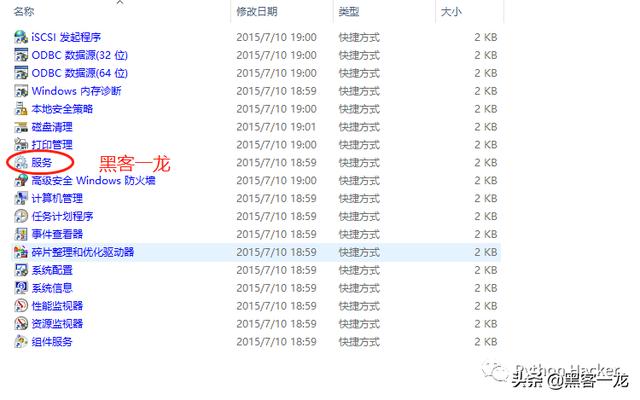Image resolution: width=640 pixels, height=400 pixels.
Task: Sort by the 类型 column header
Action: [349, 11]
